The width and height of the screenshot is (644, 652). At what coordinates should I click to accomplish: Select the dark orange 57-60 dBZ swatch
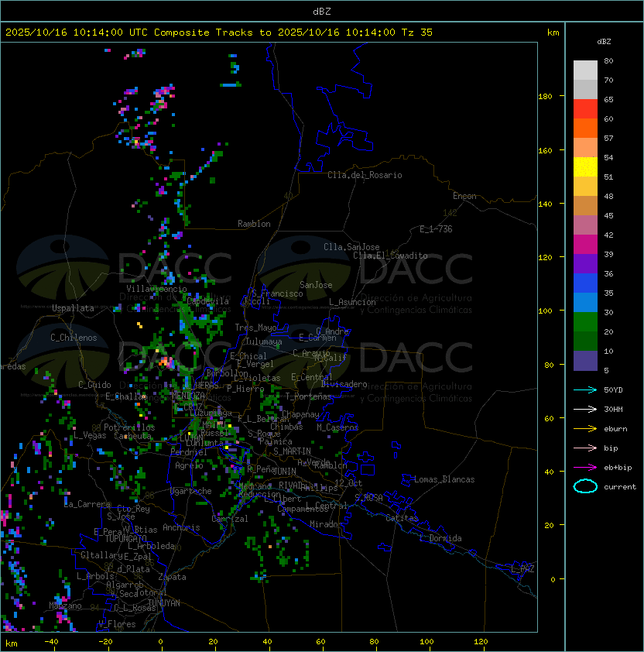[585, 128]
